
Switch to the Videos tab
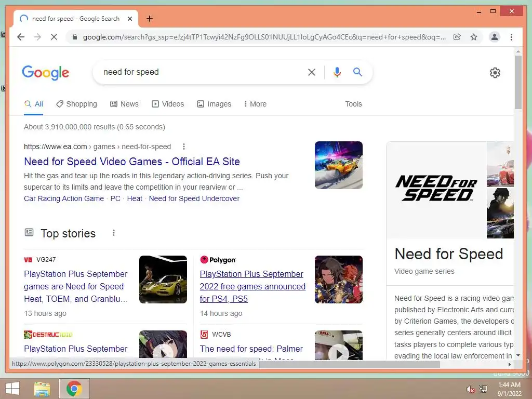click(168, 104)
